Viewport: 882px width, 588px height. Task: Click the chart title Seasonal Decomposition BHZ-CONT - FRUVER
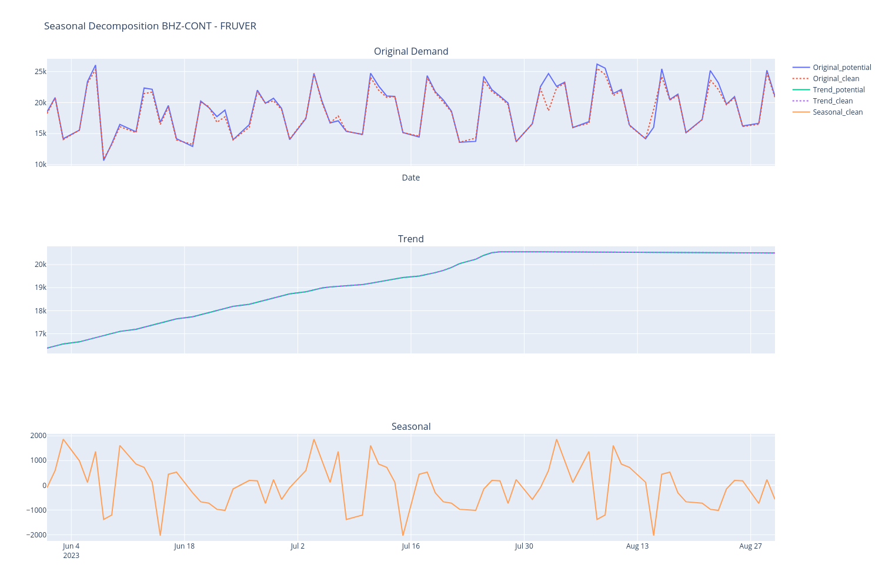coord(150,26)
